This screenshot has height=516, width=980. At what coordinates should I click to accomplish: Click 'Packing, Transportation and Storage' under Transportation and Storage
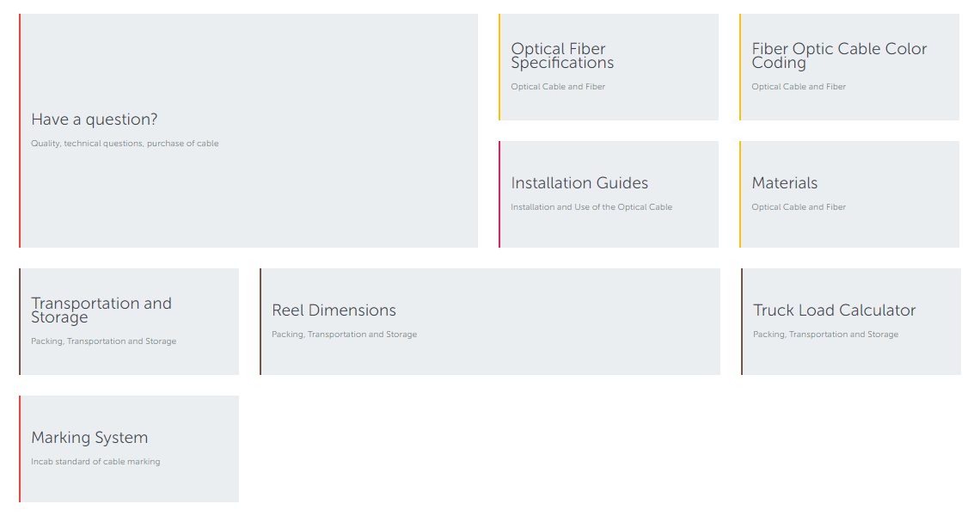pyautogui.click(x=103, y=341)
